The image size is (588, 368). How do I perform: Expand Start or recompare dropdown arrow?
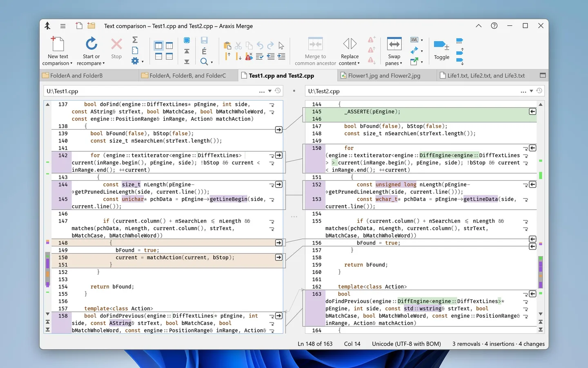104,63
